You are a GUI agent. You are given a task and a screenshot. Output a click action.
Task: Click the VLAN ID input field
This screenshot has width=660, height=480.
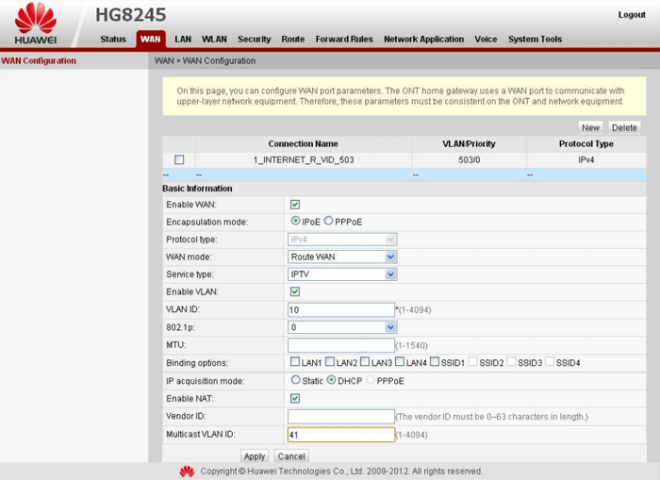[341, 310]
